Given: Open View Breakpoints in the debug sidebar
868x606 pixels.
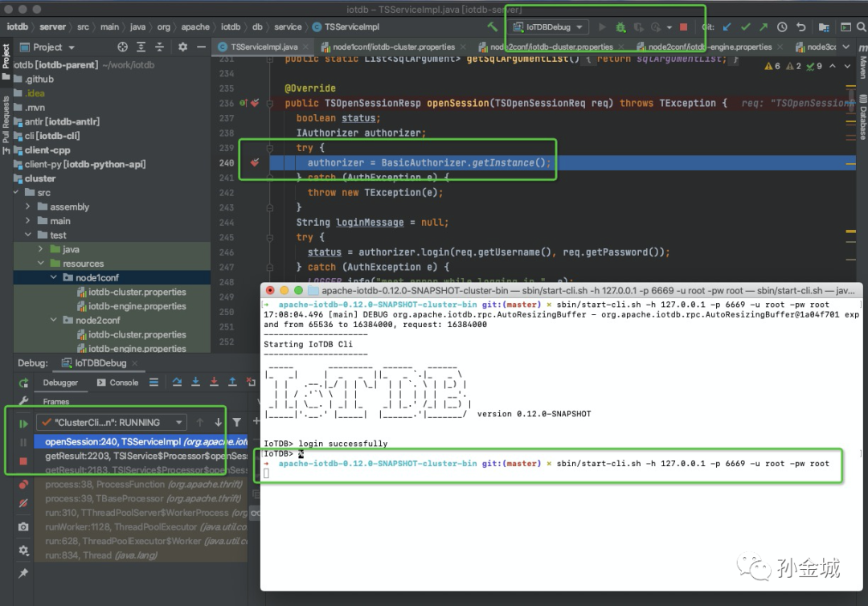Looking at the screenshot, I should coord(23,485).
